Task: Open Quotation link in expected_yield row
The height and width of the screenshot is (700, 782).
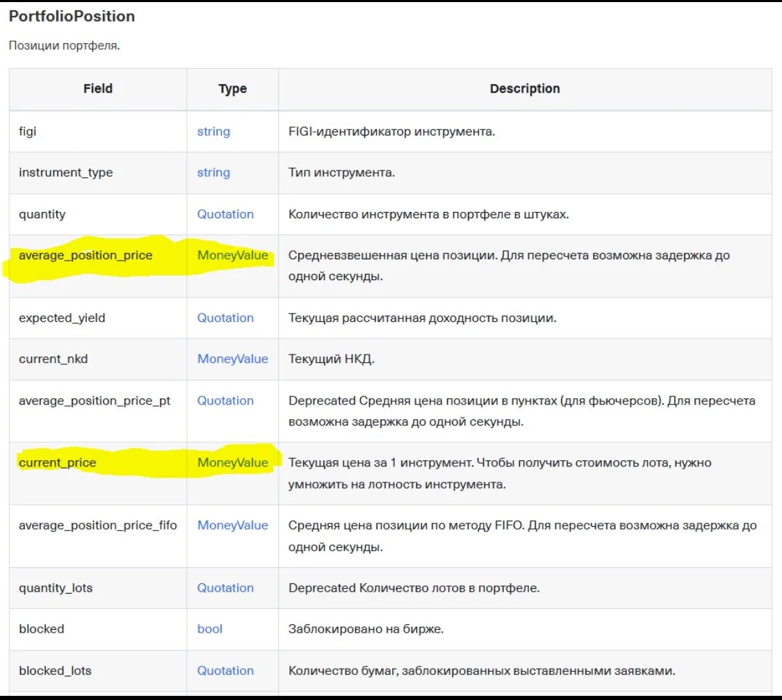Action: [x=225, y=318]
